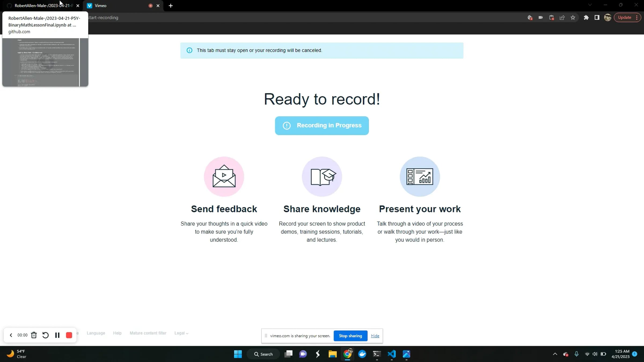
Task: Pause the Vimeo recording
Action: point(57,335)
